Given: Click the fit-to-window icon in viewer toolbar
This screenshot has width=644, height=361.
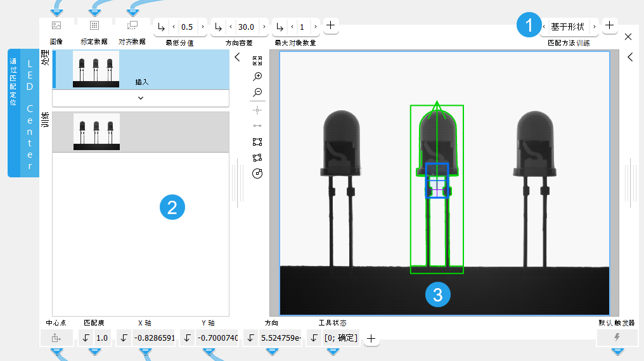Looking at the screenshot, I should point(257,61).
